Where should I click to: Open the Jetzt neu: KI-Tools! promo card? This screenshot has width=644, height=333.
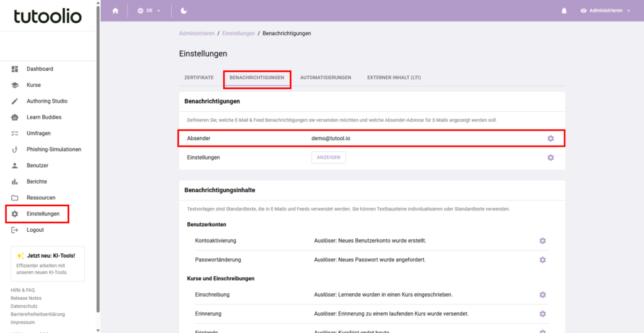click(x=48, y=264)
